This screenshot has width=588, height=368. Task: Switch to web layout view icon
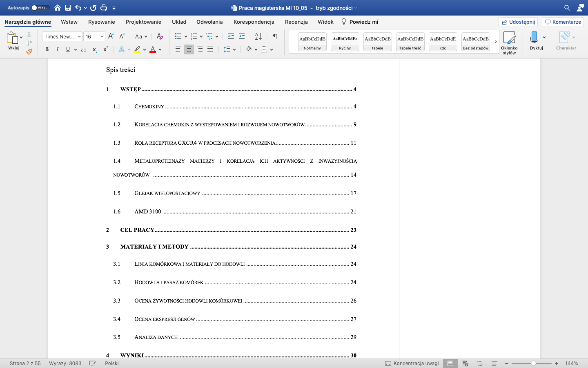click(x=465, y=363)
